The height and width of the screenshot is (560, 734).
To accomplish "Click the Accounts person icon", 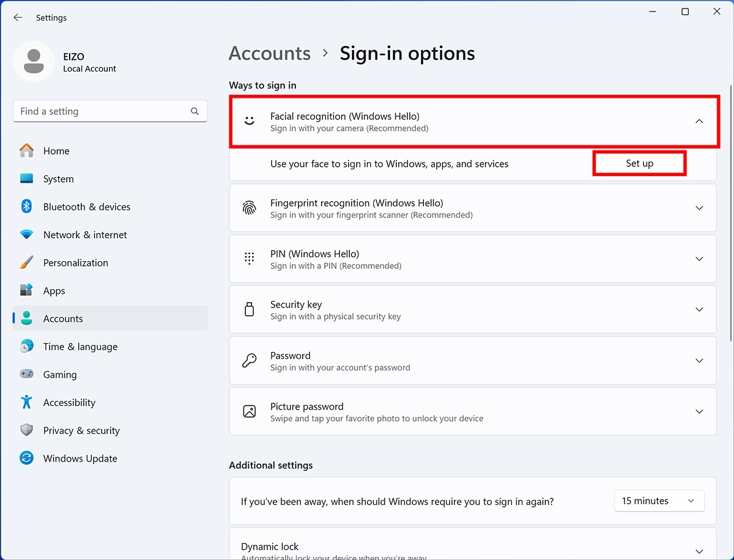I will [x=26, y=318].
